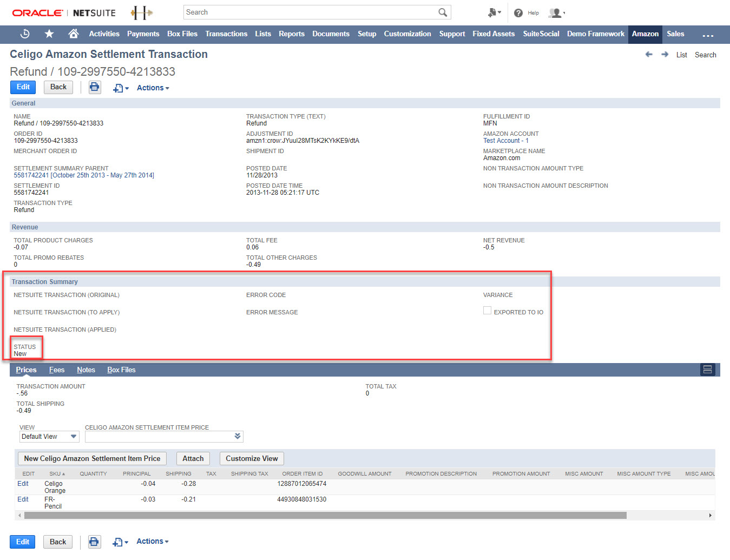Toggle the Exported to IO checkbox
The image size is (730, 560).
[487, 311]
